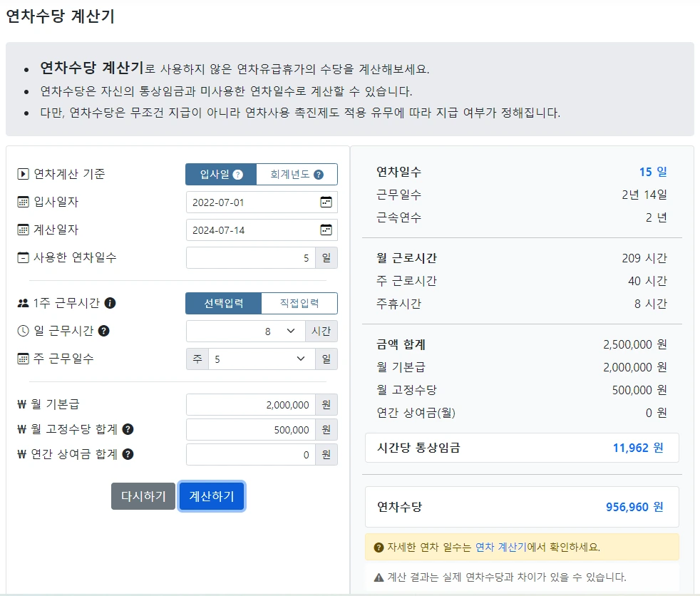
Task: Click the 다시하기 reset button
Action: pyautogui.click(x=143, y=496)
